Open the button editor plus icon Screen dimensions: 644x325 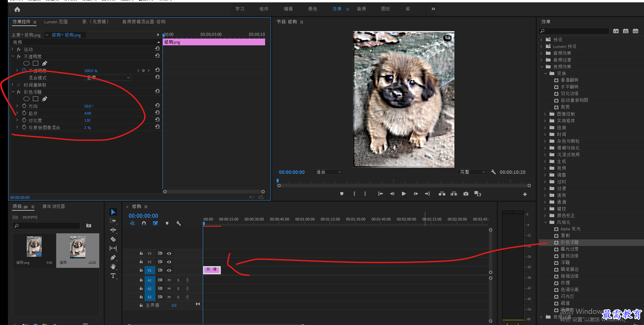[x=525, y=194]
